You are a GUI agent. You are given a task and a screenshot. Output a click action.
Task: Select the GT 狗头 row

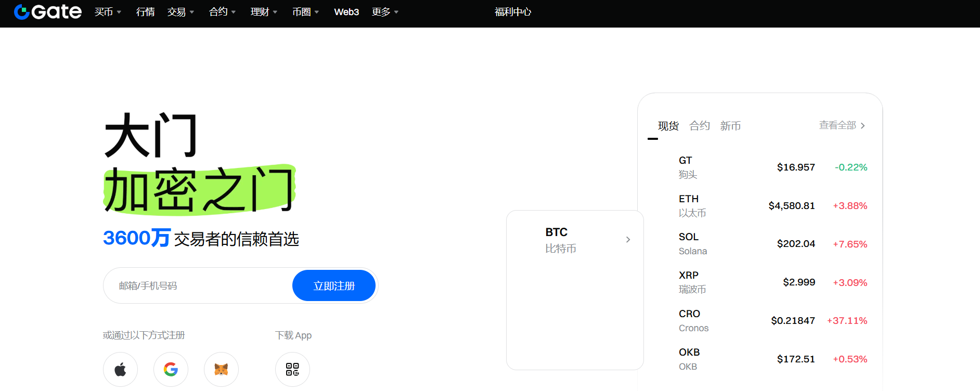759,167
